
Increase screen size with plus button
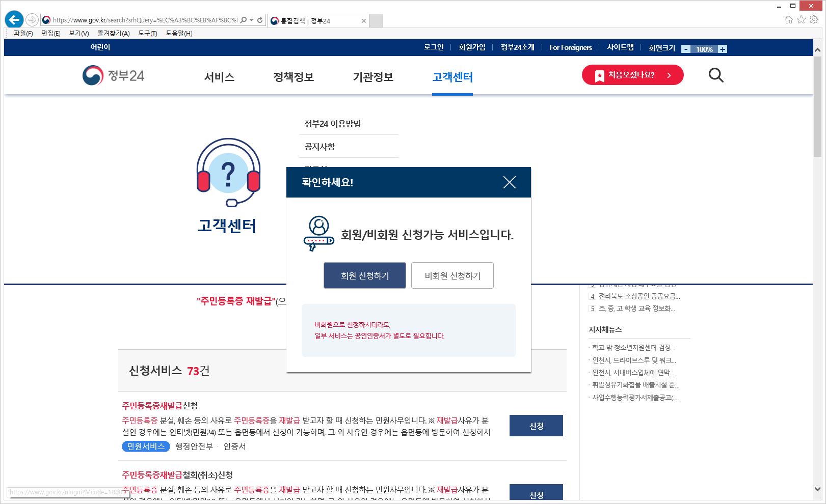pyautogui.click(x=723, y=49)
